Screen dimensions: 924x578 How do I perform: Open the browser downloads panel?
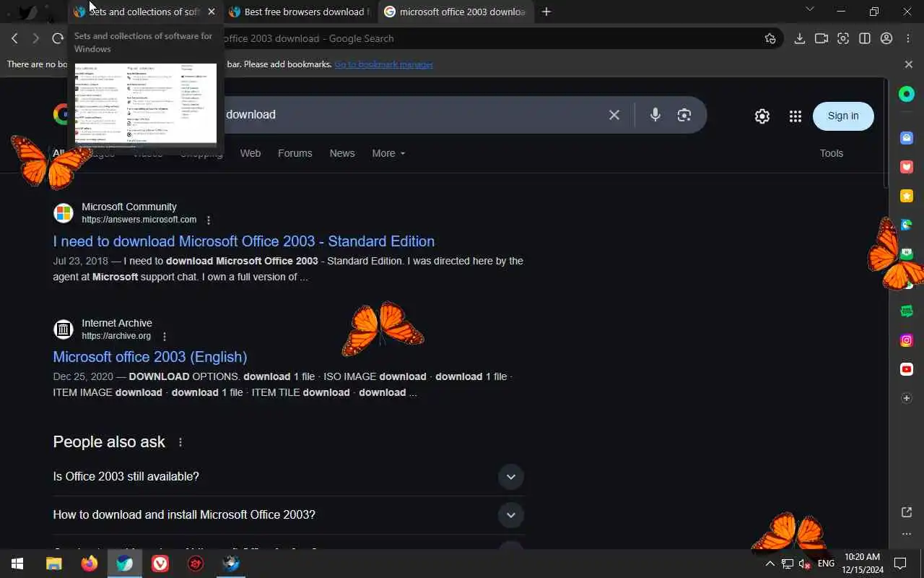[x=799, y=38]
